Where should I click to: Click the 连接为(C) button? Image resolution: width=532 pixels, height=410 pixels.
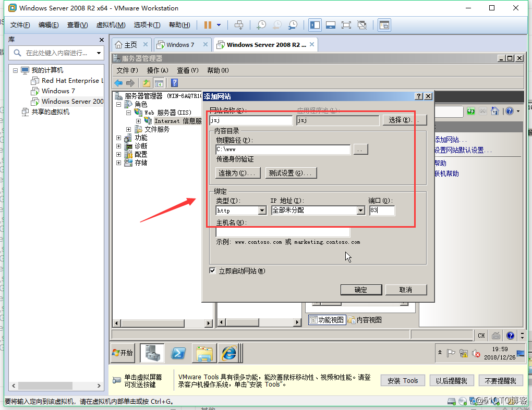click(238, 173)
